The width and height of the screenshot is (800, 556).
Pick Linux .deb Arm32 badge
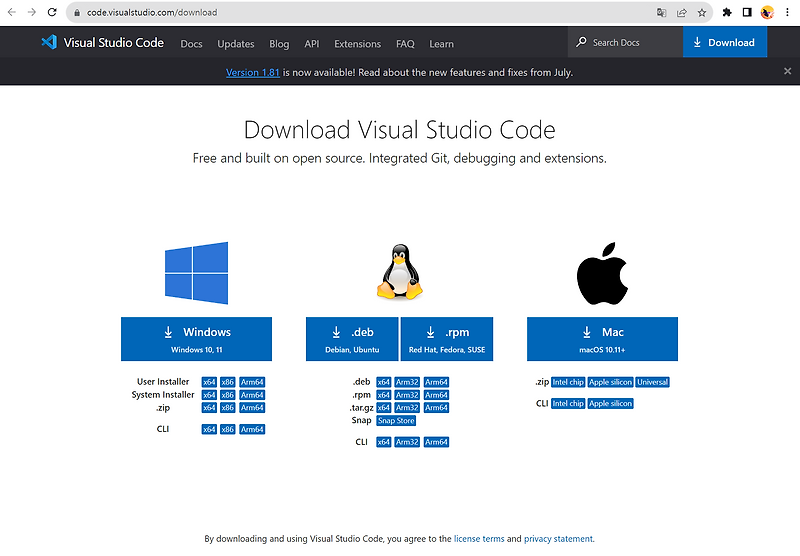pyautogui.click(x=407, y=382)
